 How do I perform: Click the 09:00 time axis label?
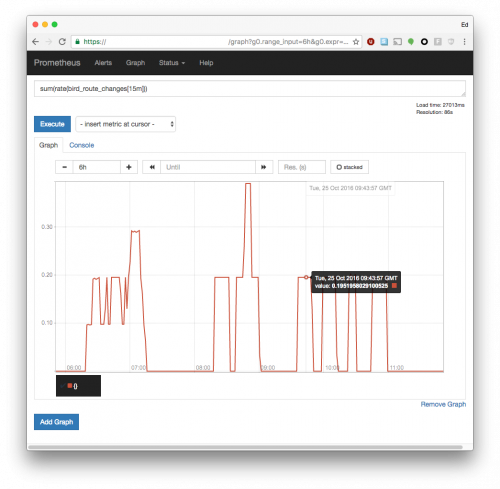coord(268,368)
